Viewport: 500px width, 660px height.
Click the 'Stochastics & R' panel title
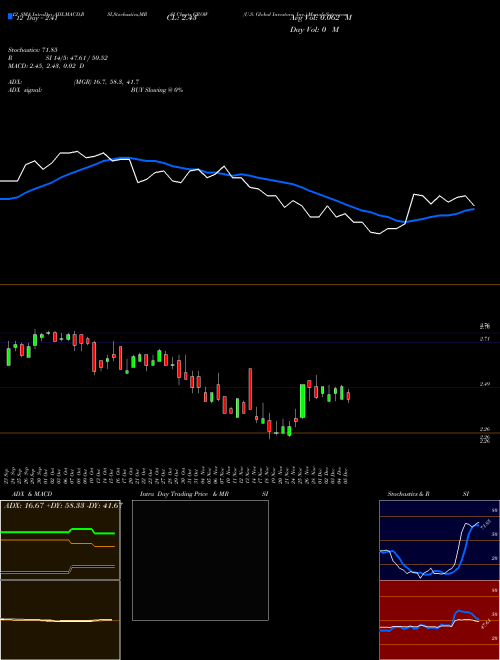(x=408, y=494)
